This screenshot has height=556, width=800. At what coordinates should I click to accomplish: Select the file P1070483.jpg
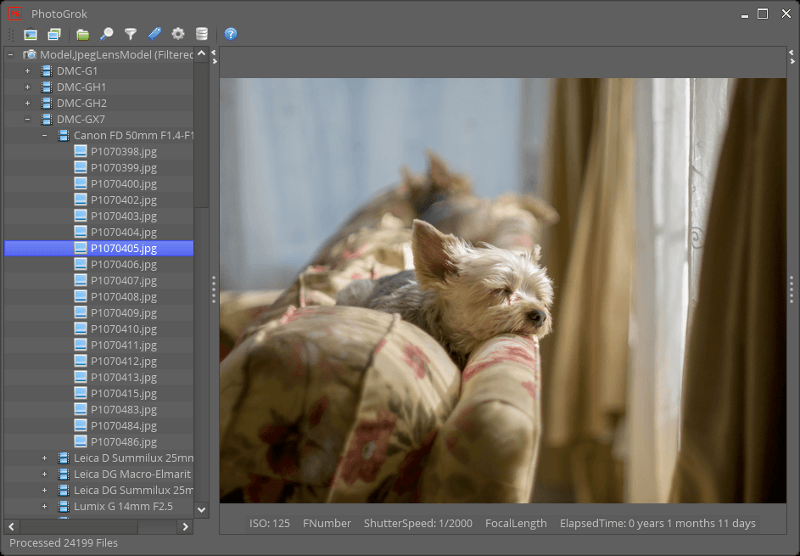[123, 410]
